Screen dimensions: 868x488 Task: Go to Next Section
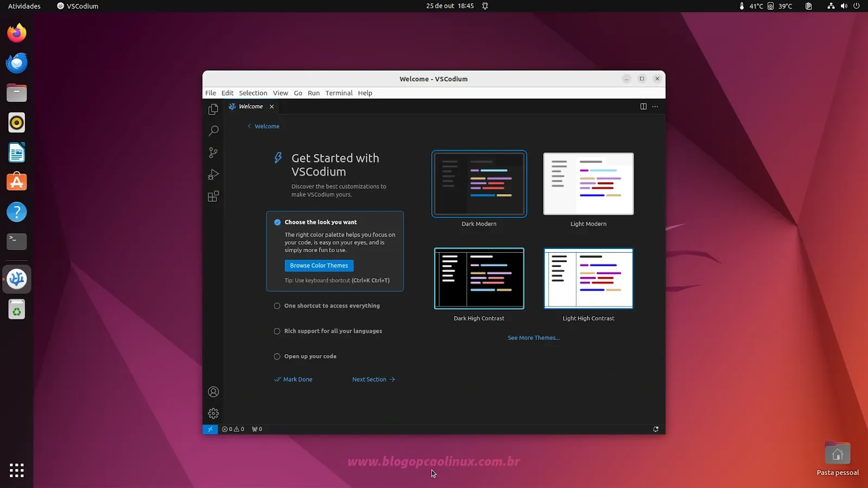tap(374, 380)
